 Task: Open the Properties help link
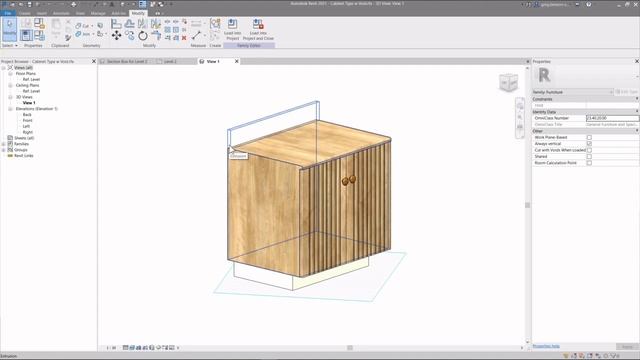pos(546,346)
